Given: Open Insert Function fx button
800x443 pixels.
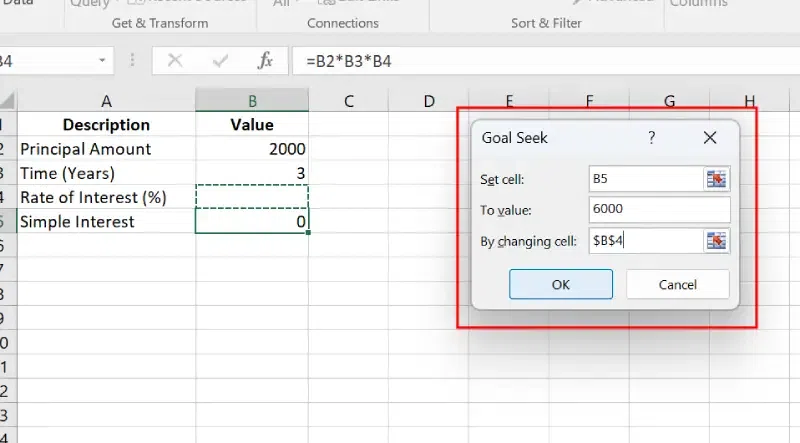Looking at the screenshot, I should [265, 61].
